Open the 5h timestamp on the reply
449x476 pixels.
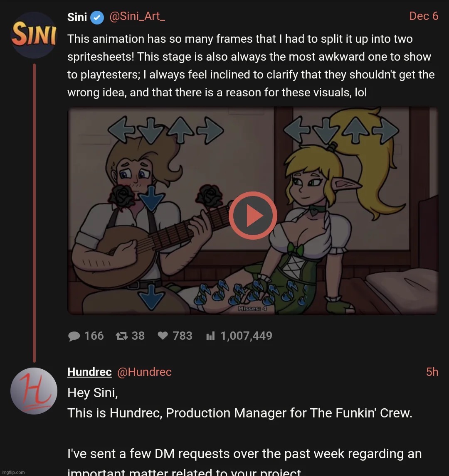(x=432, y=372)
